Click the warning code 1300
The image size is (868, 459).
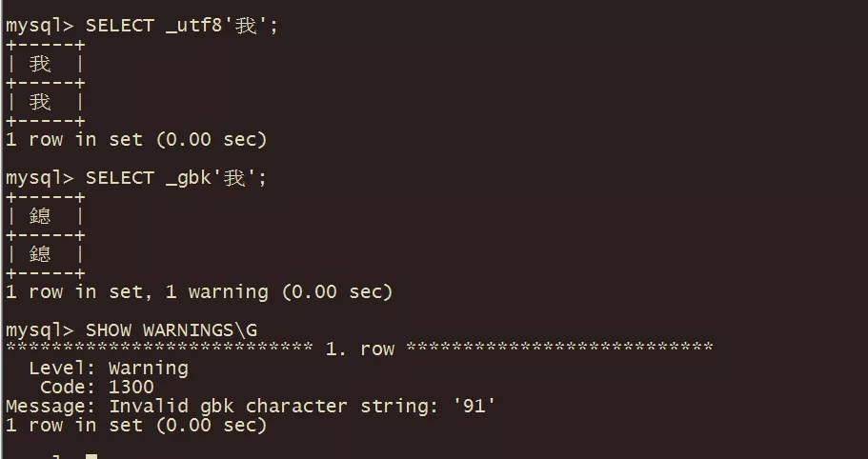pyautogui.click(x=131, y=387)
